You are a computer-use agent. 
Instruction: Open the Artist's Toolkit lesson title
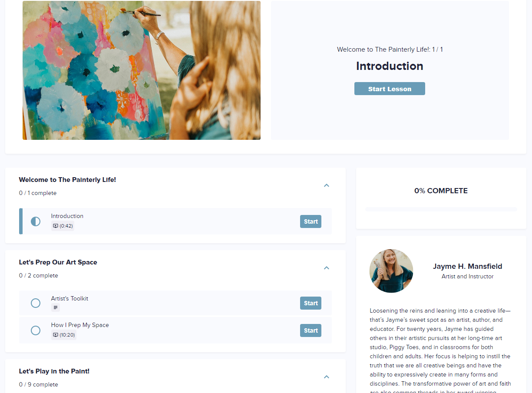[x=69, y=298]
